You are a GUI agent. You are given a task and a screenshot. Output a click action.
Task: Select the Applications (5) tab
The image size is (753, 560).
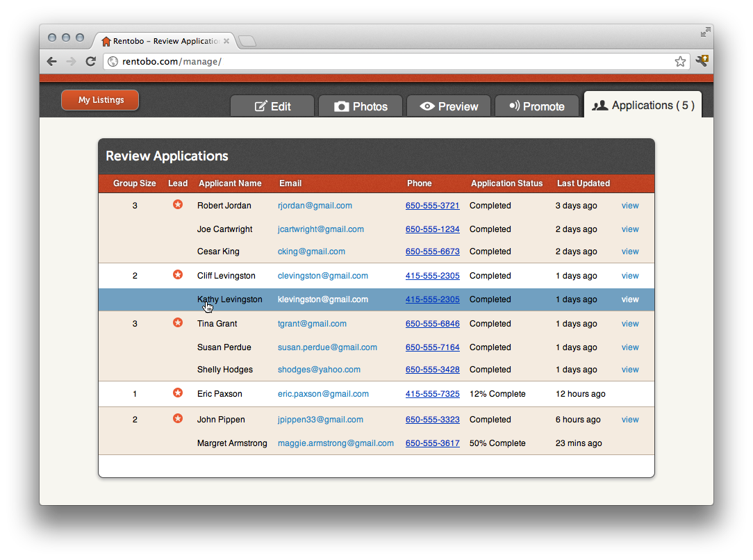pos(643,105)
